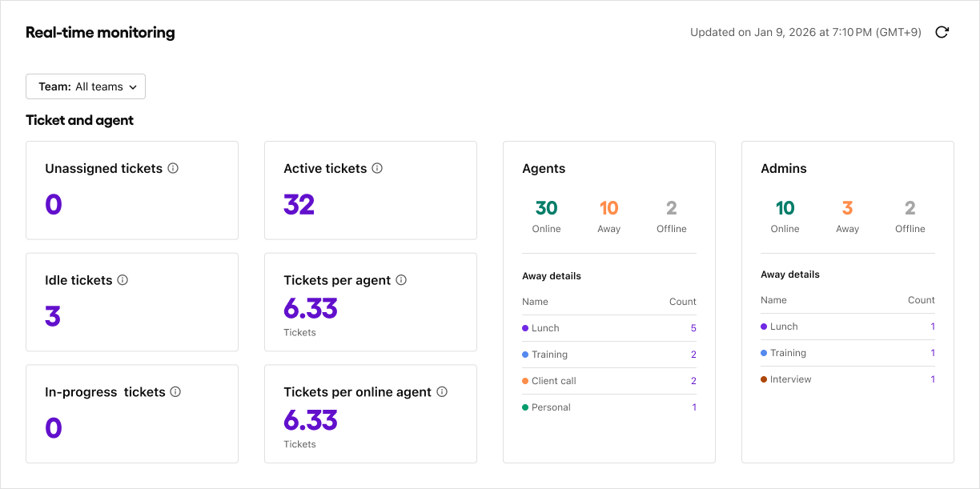Click the In-progress tickets info icon
The width and height of the screenshot is (980, 489).
coord(175,392)
